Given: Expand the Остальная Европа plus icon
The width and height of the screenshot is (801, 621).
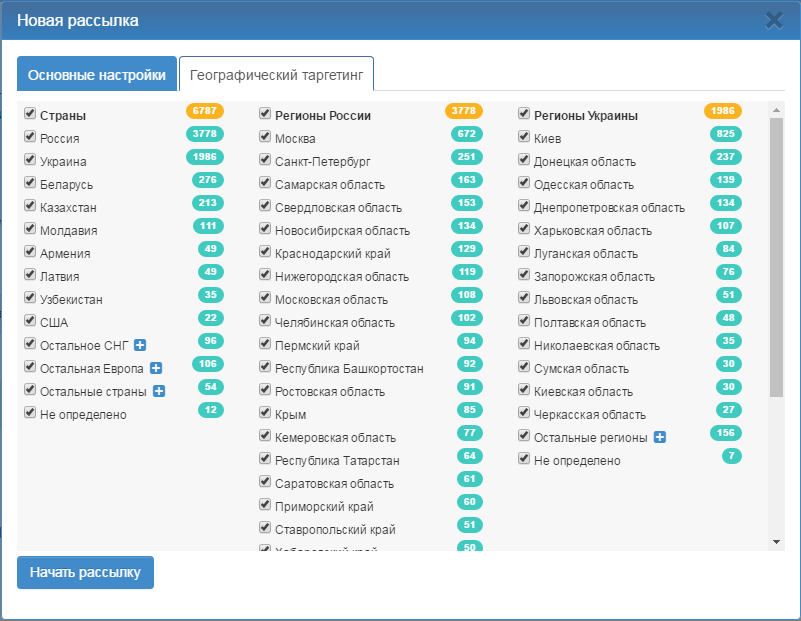Looking at the screenshot, I should [155, 368].
